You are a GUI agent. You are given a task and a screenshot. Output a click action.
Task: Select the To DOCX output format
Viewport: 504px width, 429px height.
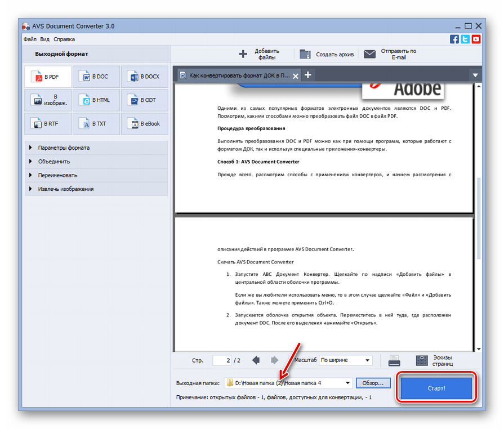(145, 77)
